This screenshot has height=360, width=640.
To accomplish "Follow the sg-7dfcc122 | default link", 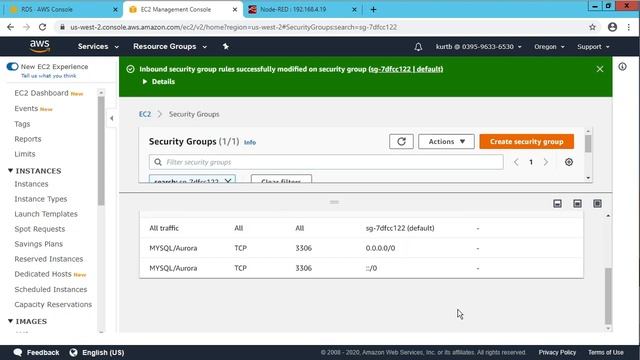I will 406,69.
